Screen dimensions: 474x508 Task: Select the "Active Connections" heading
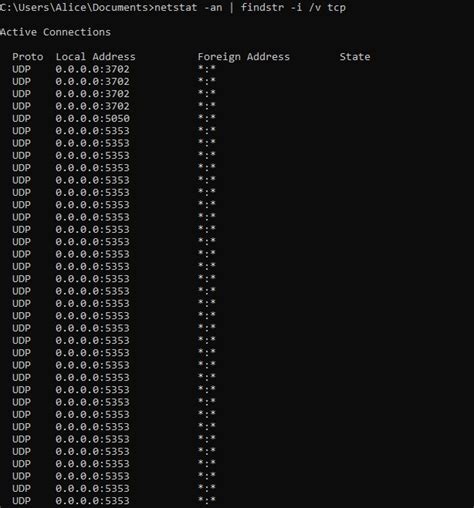(55, 32)
